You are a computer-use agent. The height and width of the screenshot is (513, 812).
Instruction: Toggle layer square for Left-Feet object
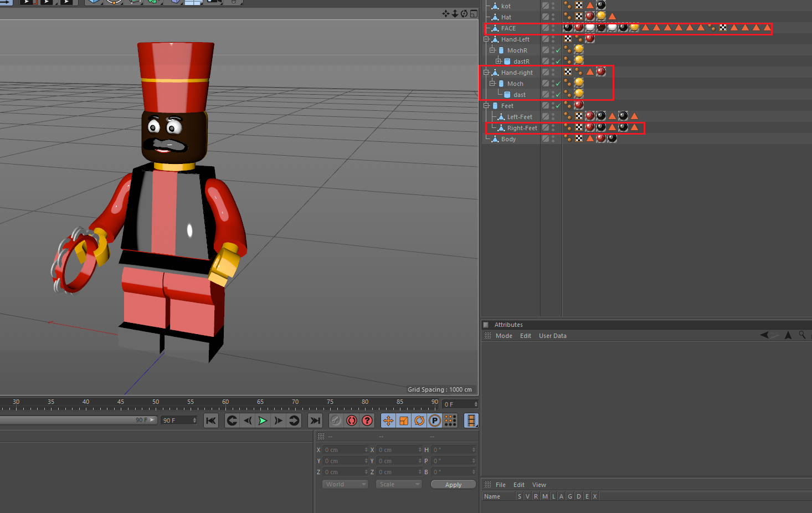546,117
